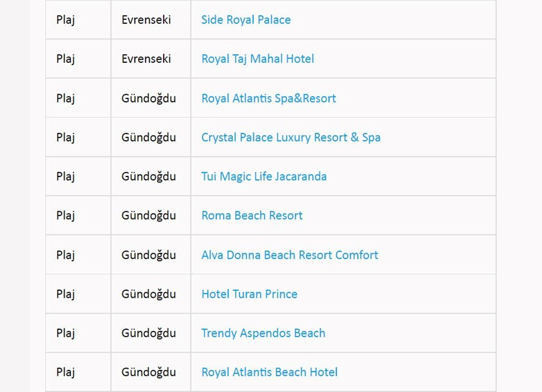Click Alva Donna Beach Resort Comfort link
This screenshot has width=542, height=392.
click(x=289, y=255)
